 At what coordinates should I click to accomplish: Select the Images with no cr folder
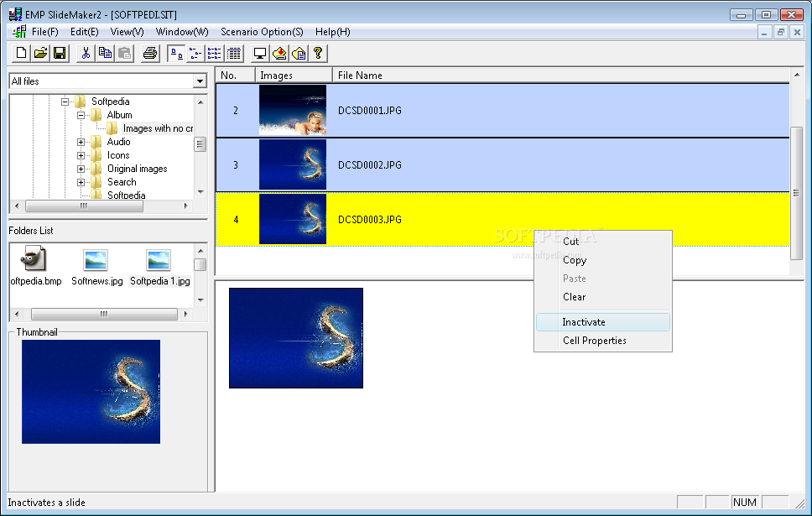coord(158,128)
